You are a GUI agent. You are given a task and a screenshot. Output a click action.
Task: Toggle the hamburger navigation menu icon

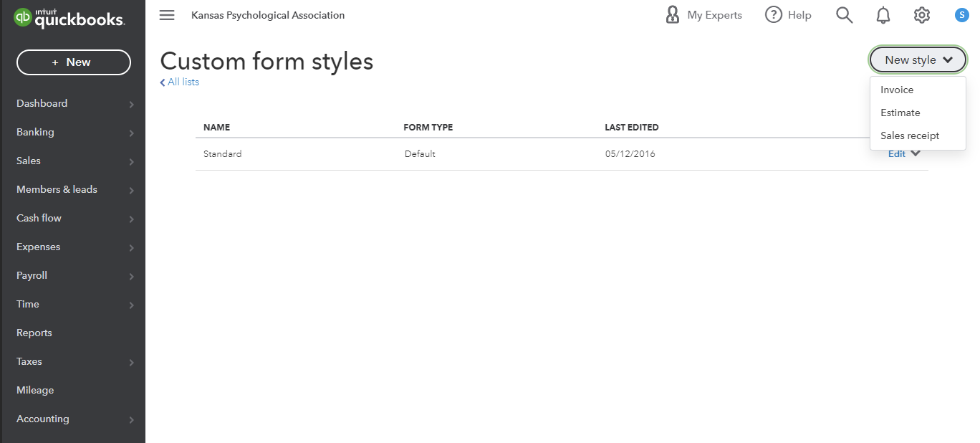[167, 15]
